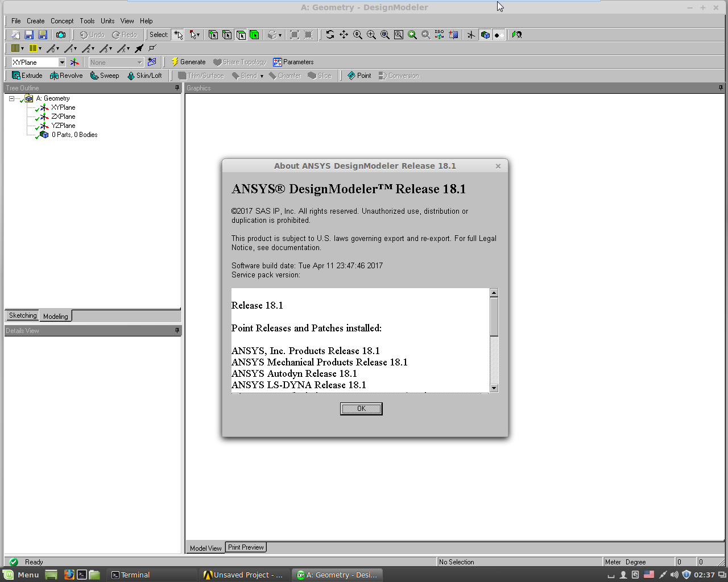The width and height of the screenshot is (728, 582).
Task: Activate the Rotate view tool
Action: (x=330, y=35)
